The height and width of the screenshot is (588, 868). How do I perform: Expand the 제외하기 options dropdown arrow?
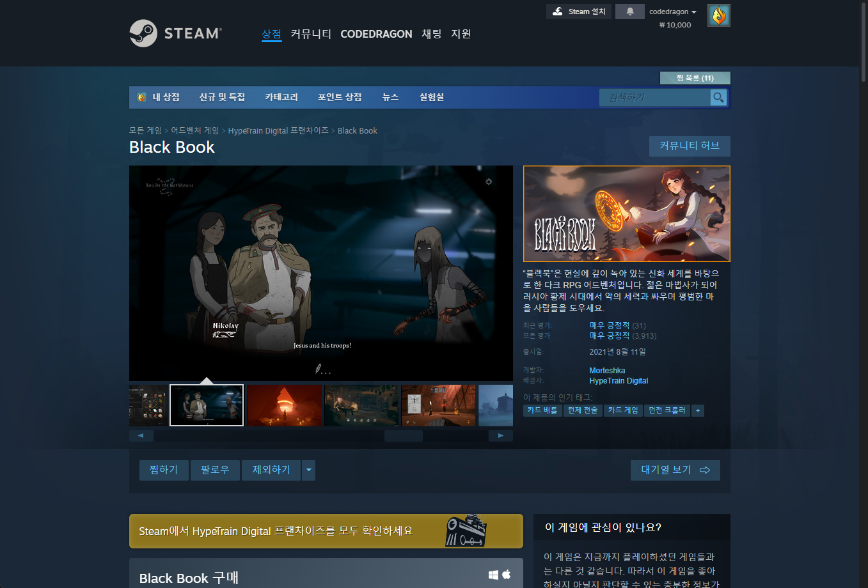(309, 470)
